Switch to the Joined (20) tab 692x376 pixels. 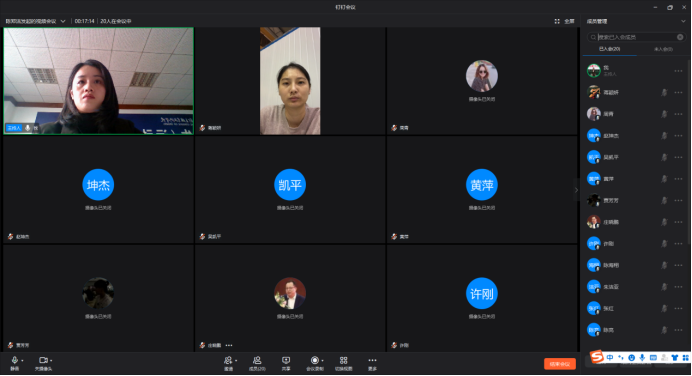point(609,49)
